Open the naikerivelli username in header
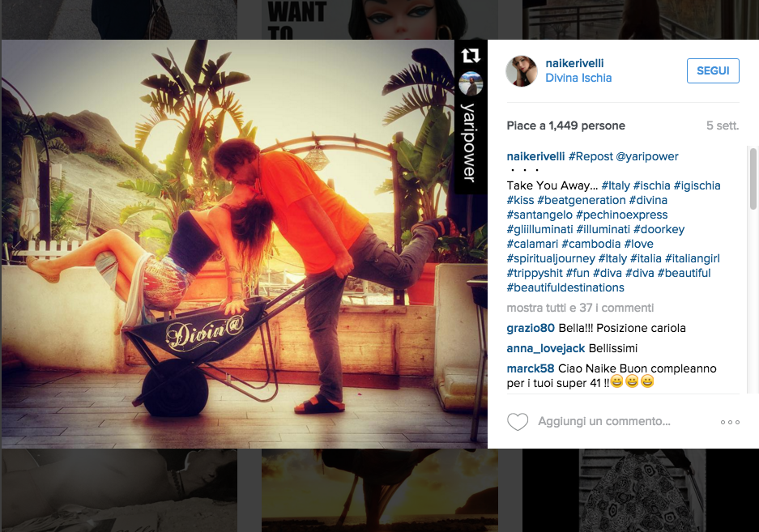Screen dimensions: 759x532 click(574, 63)
